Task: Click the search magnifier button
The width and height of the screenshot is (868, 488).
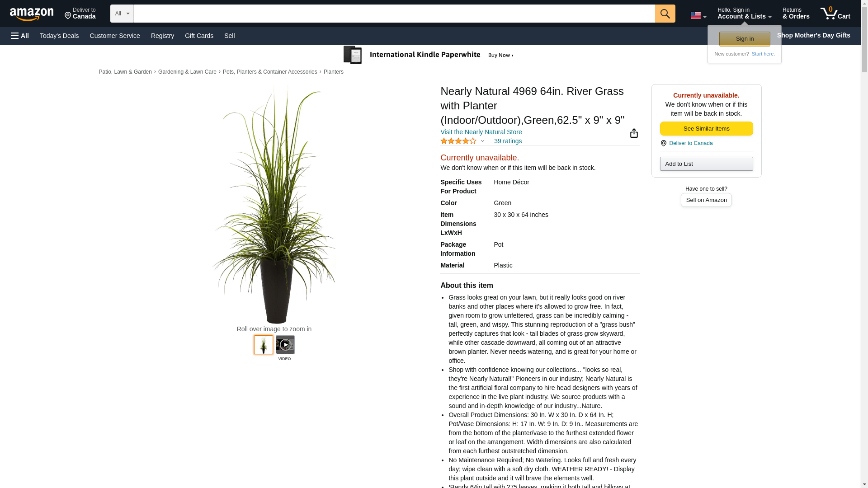Action: pyautogui.click(x=665, y=14)
